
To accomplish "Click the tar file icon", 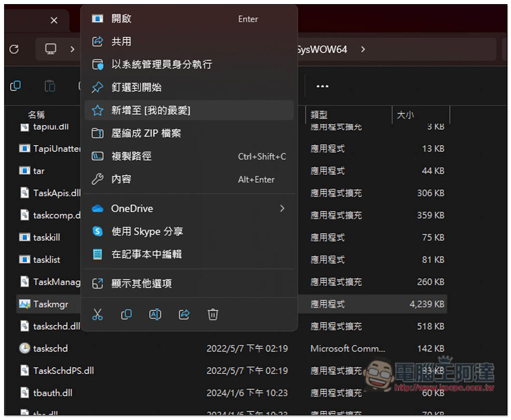I will pyautogui.click(x=25, y=171).
